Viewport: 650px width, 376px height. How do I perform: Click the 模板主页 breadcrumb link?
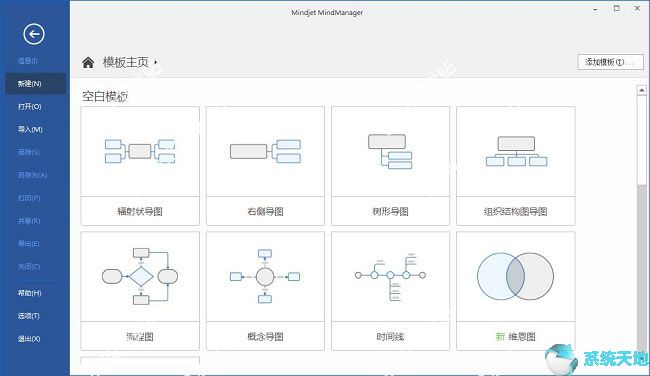pyautogui.click(x=126, y=62)
